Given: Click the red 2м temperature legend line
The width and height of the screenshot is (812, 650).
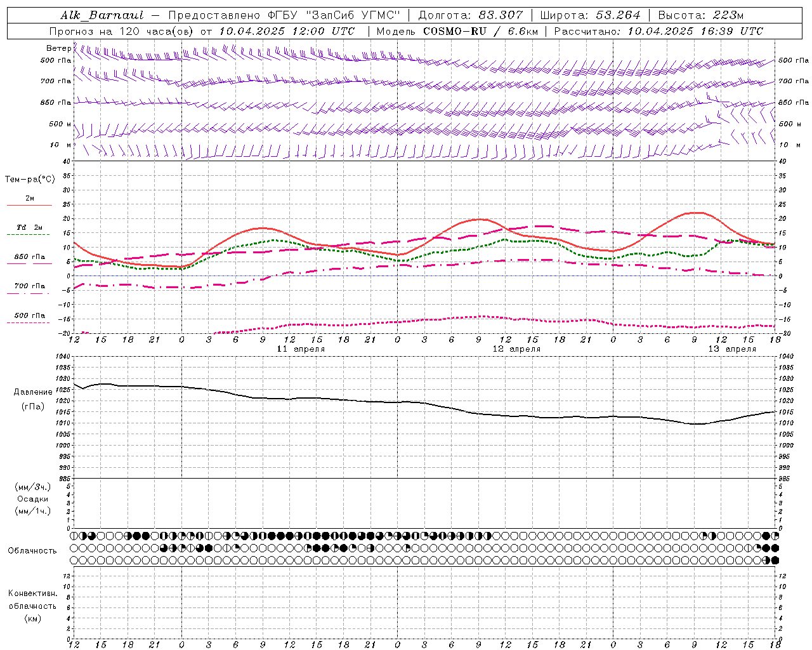Looking at the screenshot, I should (x=29, y=205).
